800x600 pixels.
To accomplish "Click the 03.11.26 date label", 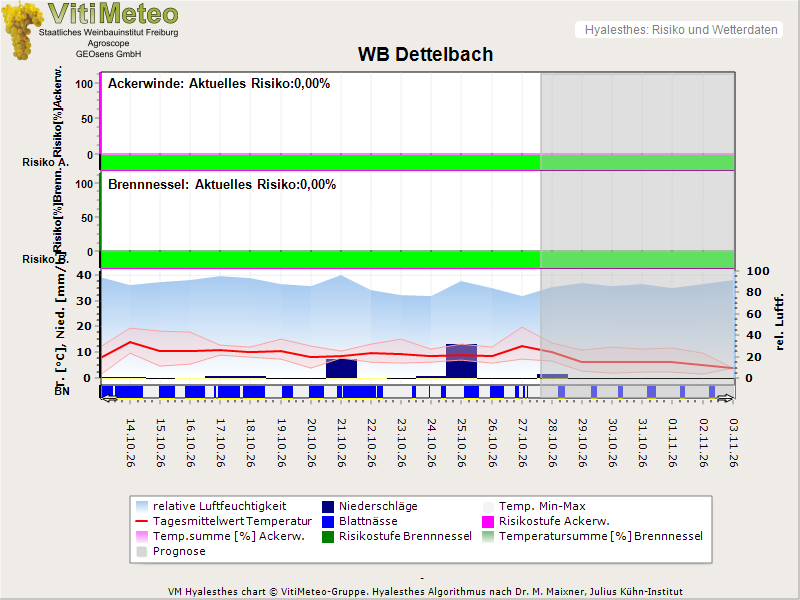I will tap(733, 443).
